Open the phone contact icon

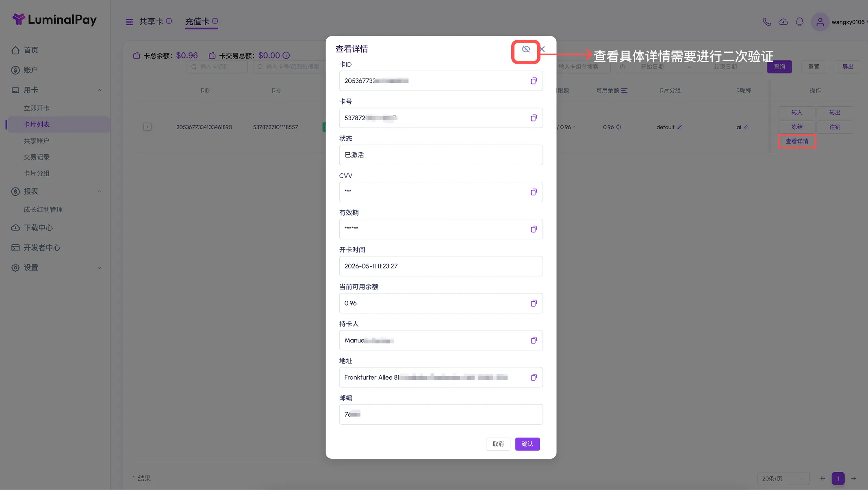point(767,22)
